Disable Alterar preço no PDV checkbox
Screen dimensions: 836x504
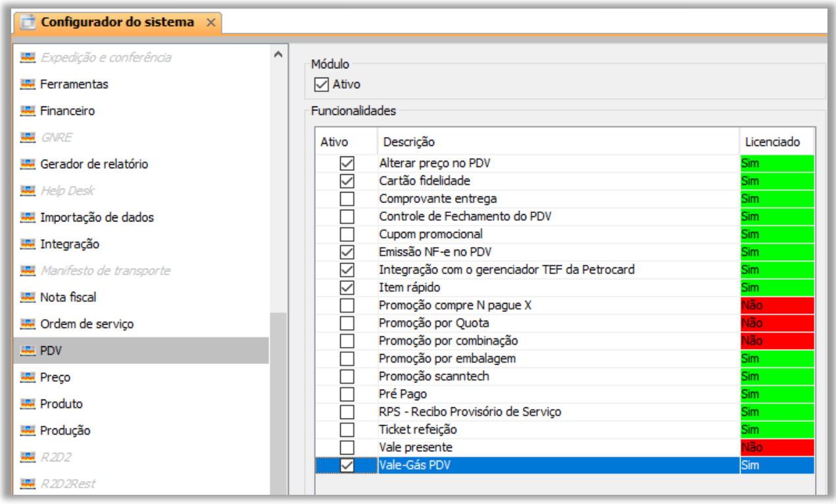pyautogui.click(x=347, y=163)
